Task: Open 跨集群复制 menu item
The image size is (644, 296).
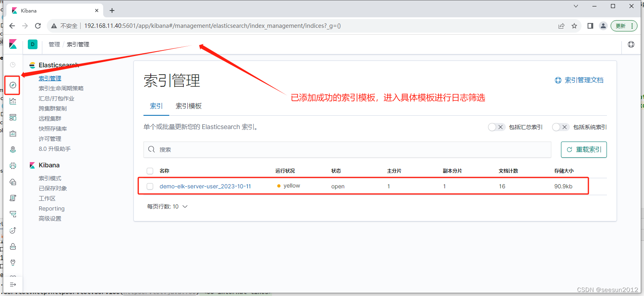Action: [x=53, y=108]
